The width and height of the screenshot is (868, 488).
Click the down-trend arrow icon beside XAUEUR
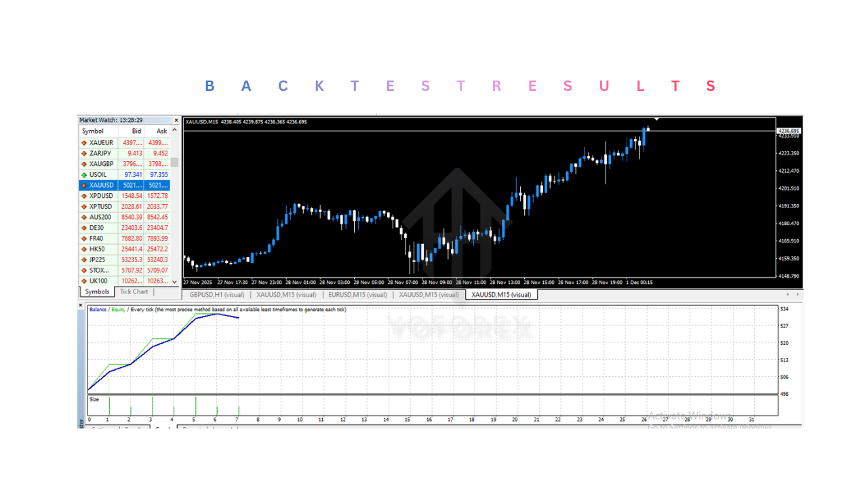[85, 142]
